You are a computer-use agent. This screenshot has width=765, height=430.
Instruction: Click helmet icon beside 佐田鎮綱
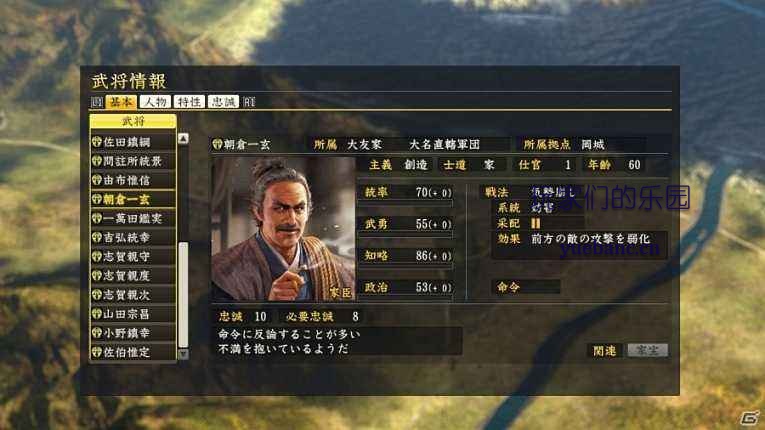(97, 142)
